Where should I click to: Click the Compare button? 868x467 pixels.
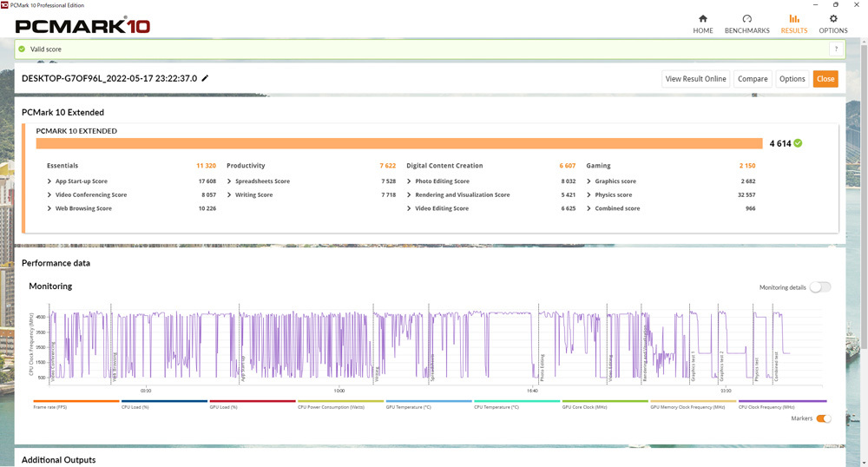(753, 79)
